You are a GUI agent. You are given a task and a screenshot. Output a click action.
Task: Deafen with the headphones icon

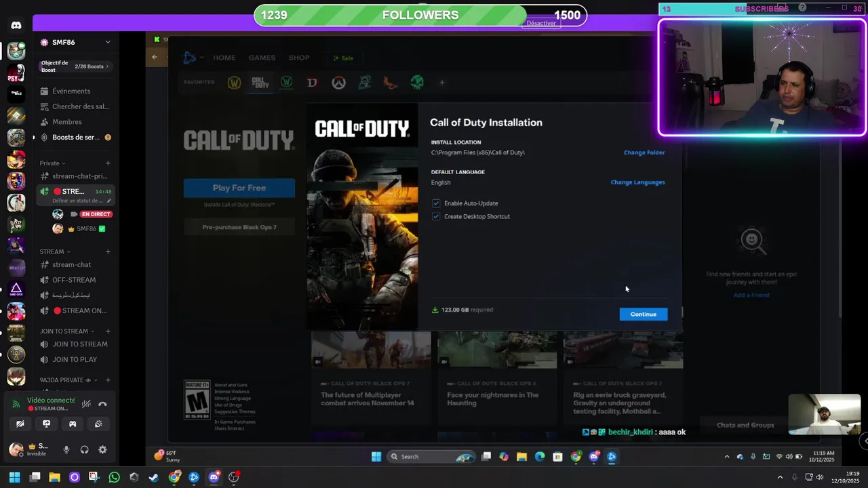click(85, 449)
